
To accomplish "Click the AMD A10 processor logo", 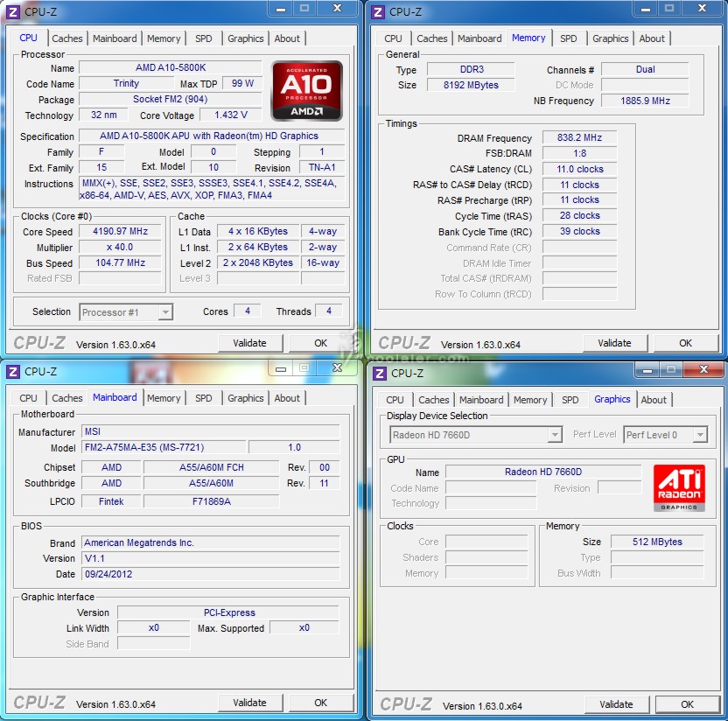I will pyautogui.click(x=307, y=90).
